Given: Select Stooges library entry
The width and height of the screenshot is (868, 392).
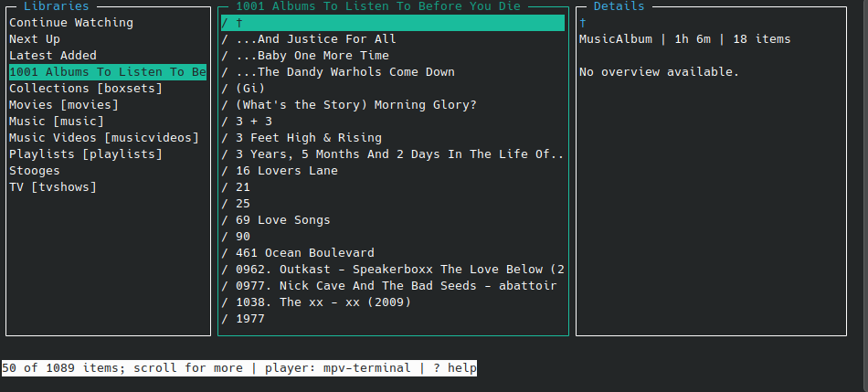Looking at the screenshot, I should [x=35, y=171].
